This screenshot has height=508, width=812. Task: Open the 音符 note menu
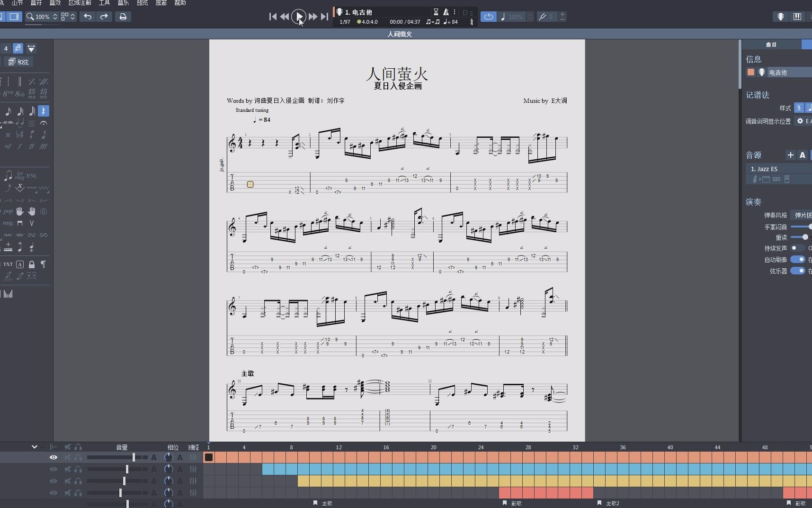point(36,3)
